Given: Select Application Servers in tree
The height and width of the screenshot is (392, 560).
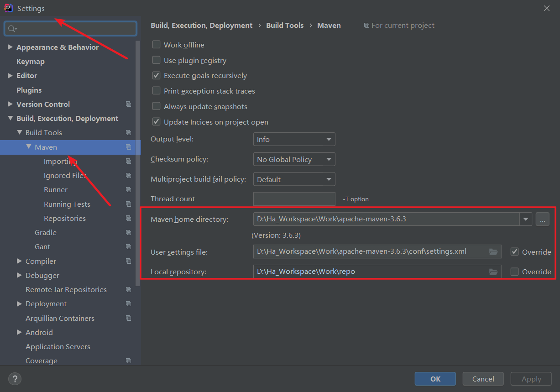Looking at the screenshot, I should (x=58, y=346).
